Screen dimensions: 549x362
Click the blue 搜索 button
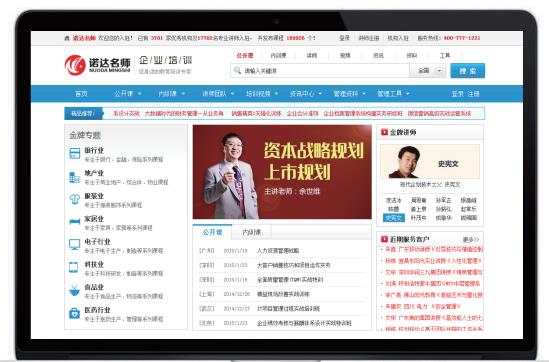[x=467, y=71]
